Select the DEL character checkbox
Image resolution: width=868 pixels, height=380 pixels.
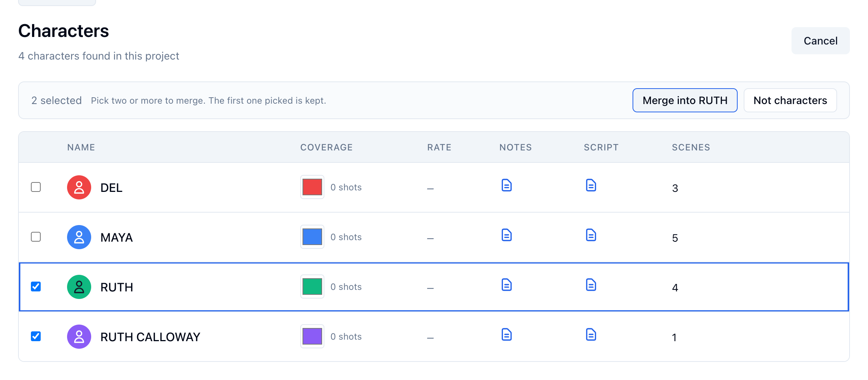click(36, 187)
